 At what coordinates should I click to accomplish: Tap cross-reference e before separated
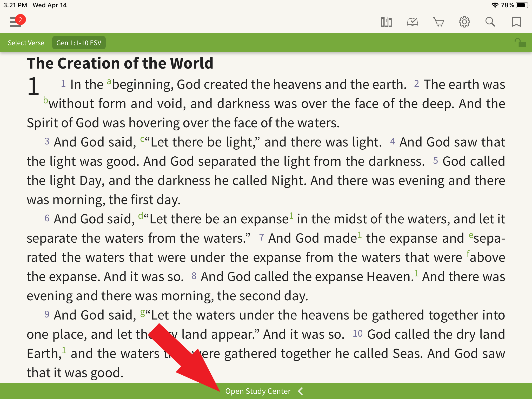[x=471, y=235]
